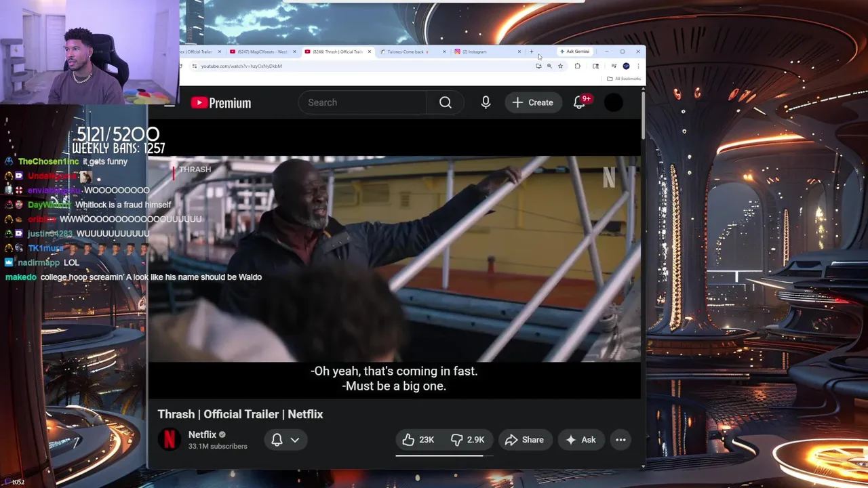This screenshot has height=488, width=868.
Task: Open the Netflix channel name link
Action: click(x=202, y=434)
